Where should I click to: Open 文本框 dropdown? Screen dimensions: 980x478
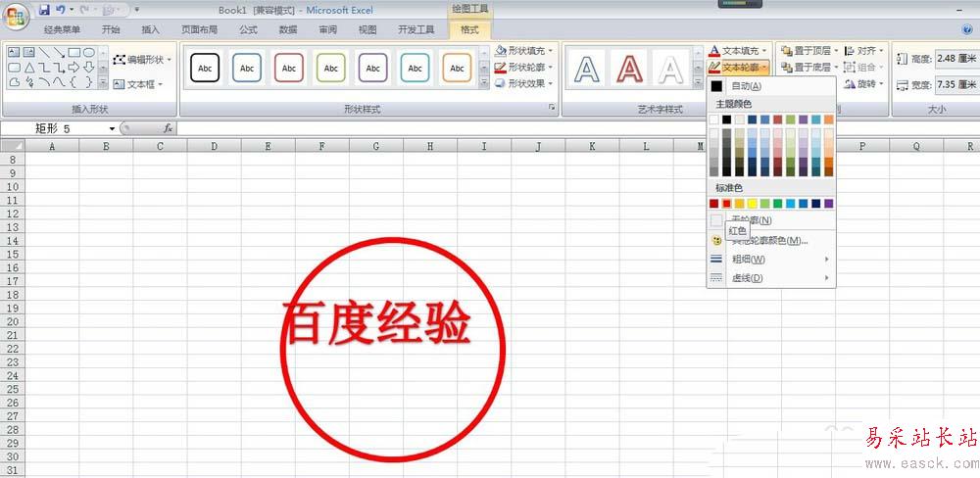click(137, 83)
